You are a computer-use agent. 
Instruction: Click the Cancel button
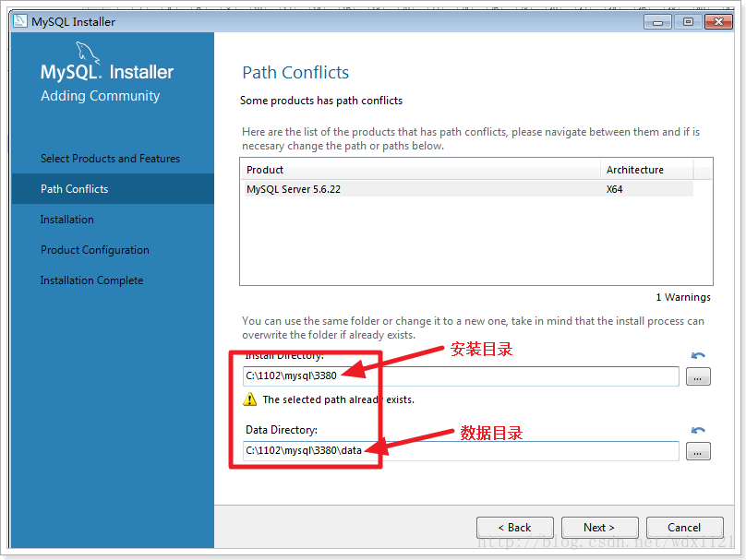coord(685,527)
